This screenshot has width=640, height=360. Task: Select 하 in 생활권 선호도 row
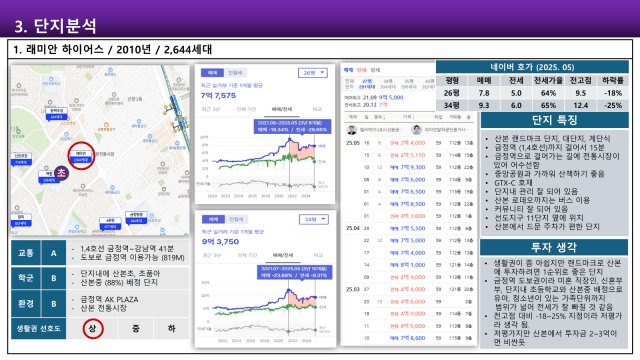click(x=172, y=329)
